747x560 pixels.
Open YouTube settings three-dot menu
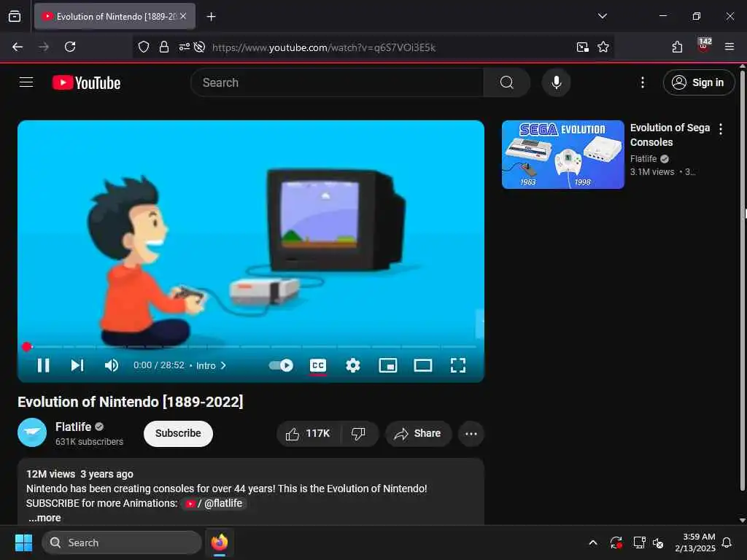642,82
